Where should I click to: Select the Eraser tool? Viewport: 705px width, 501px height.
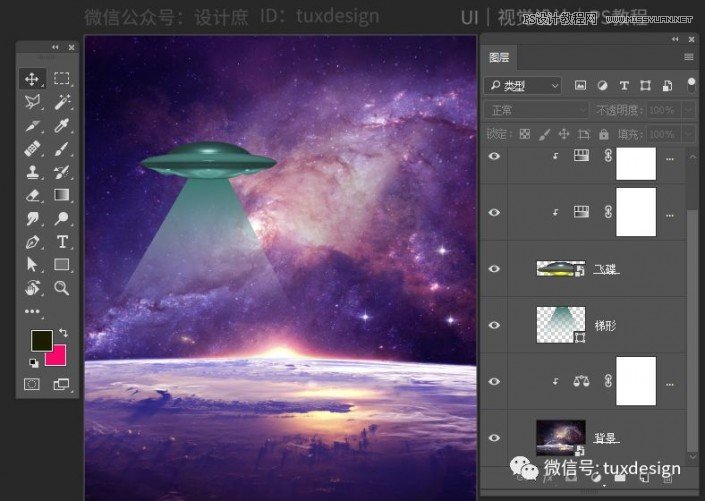[x=32, y=196]
